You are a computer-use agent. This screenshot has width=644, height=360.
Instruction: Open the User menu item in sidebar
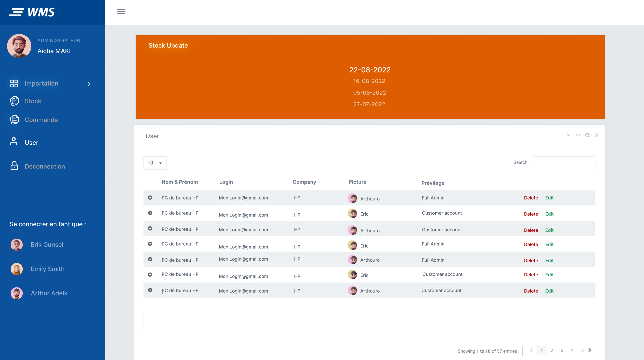tap(32, 142)
